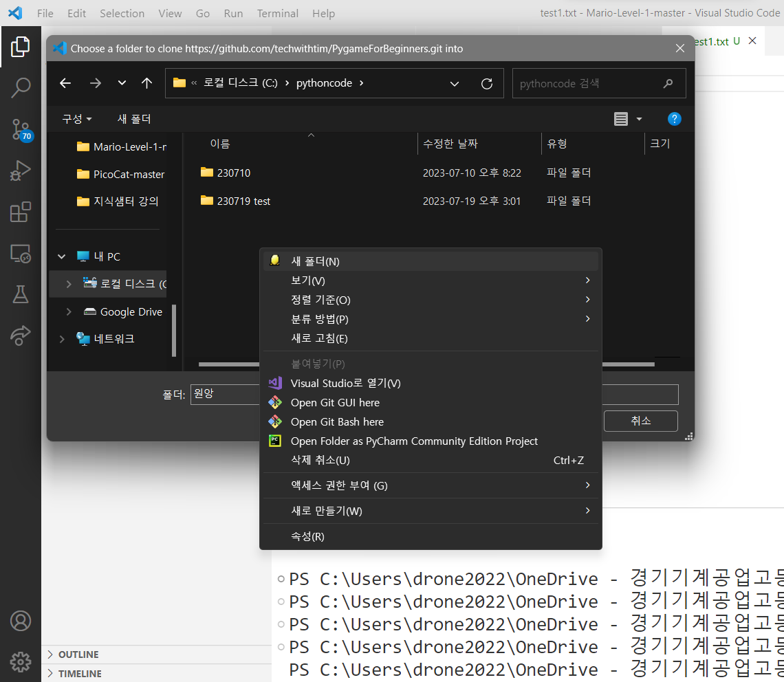Go forward in the folder dialog

click(x=95, y=83)
